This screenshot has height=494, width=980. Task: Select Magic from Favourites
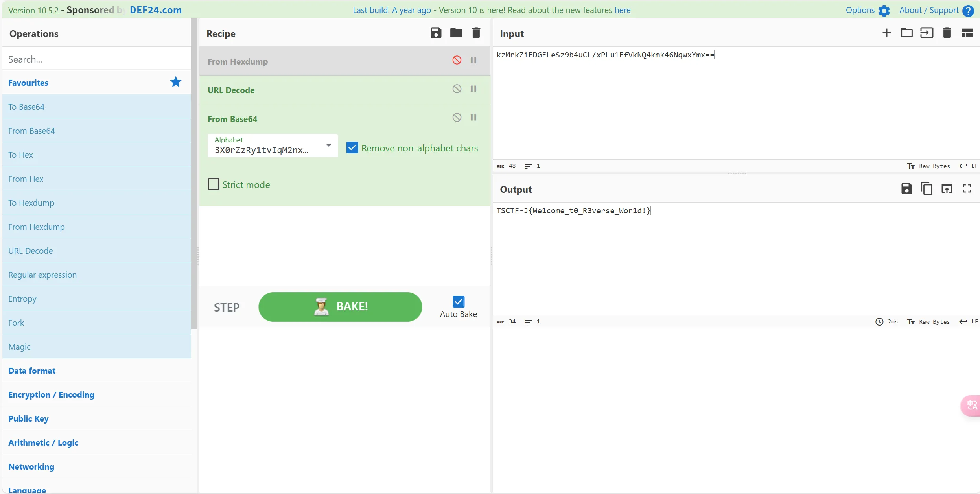point(19,347)
